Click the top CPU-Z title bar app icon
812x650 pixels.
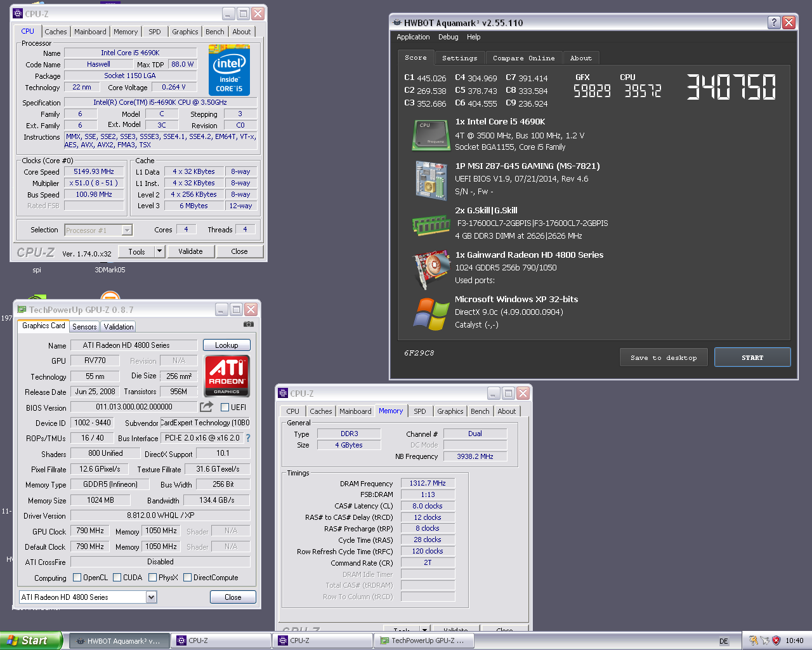pos(18,13)
